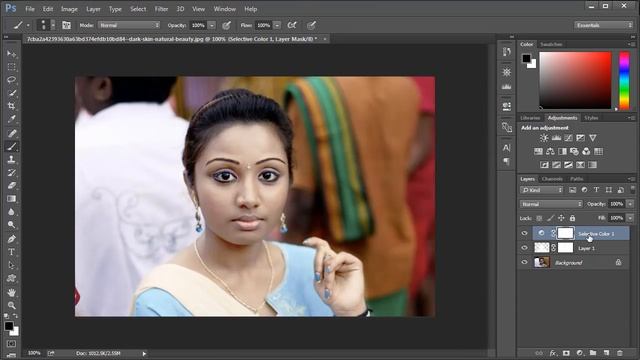Add a Brightness/Contrast adjustment
640x360 pixels.
[544, 138]
